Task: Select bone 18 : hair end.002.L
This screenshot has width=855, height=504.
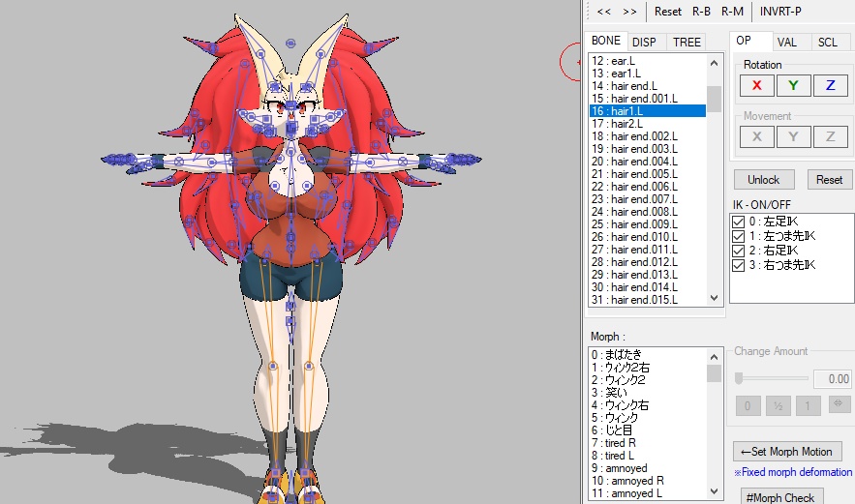Action: pyautogui.click(x=648, y=136)
